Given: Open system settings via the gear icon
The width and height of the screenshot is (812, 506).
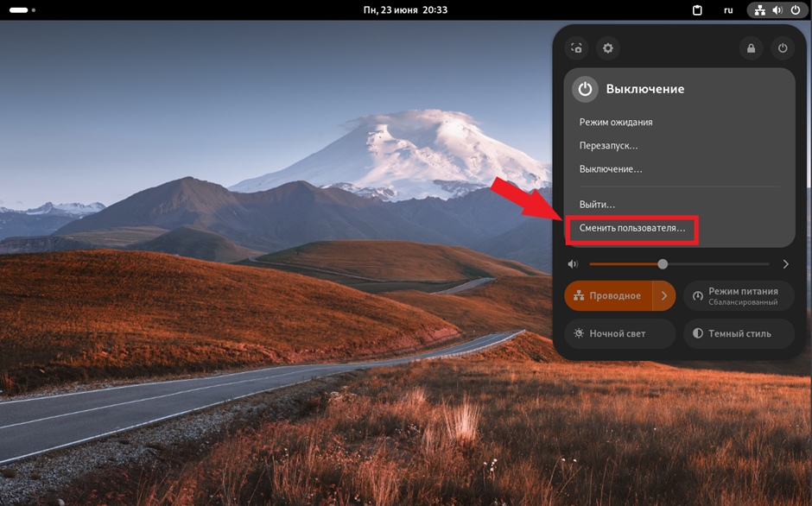Looking at the screenshot, I should click(x=607, y=48).
